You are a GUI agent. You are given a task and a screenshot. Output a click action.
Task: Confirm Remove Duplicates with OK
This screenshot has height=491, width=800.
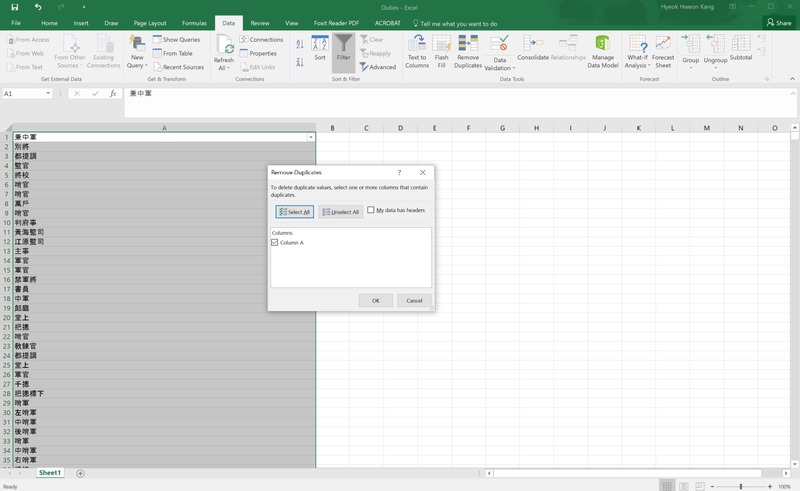click(376, 301)
